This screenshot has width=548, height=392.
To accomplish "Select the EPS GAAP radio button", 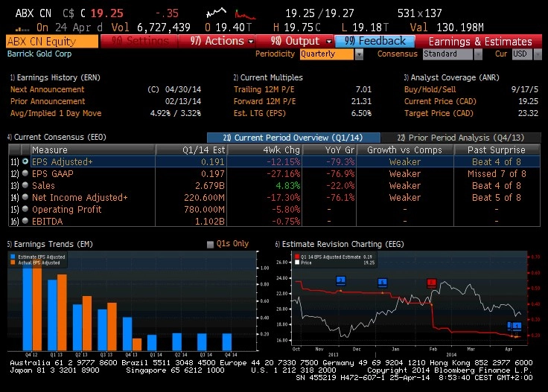I will point(25,173).
